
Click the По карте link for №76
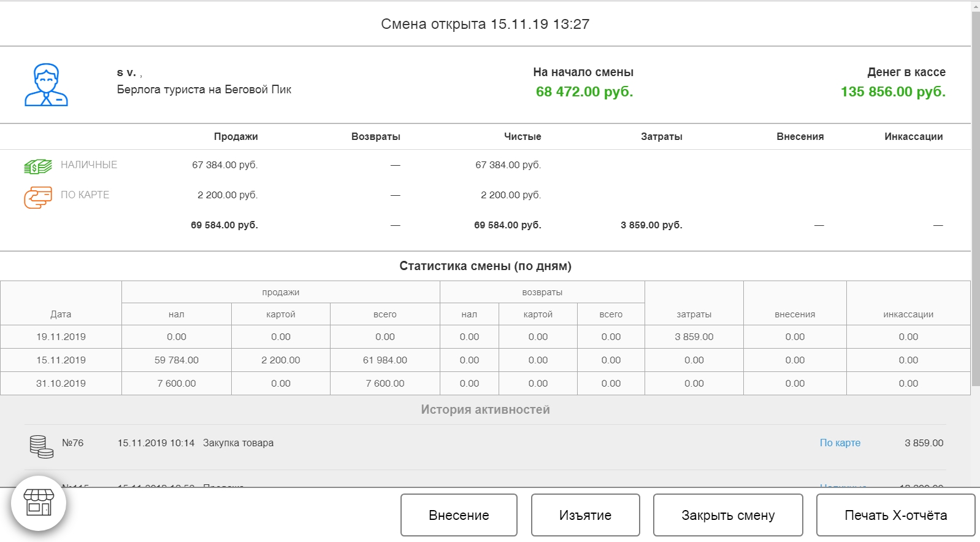840,443
